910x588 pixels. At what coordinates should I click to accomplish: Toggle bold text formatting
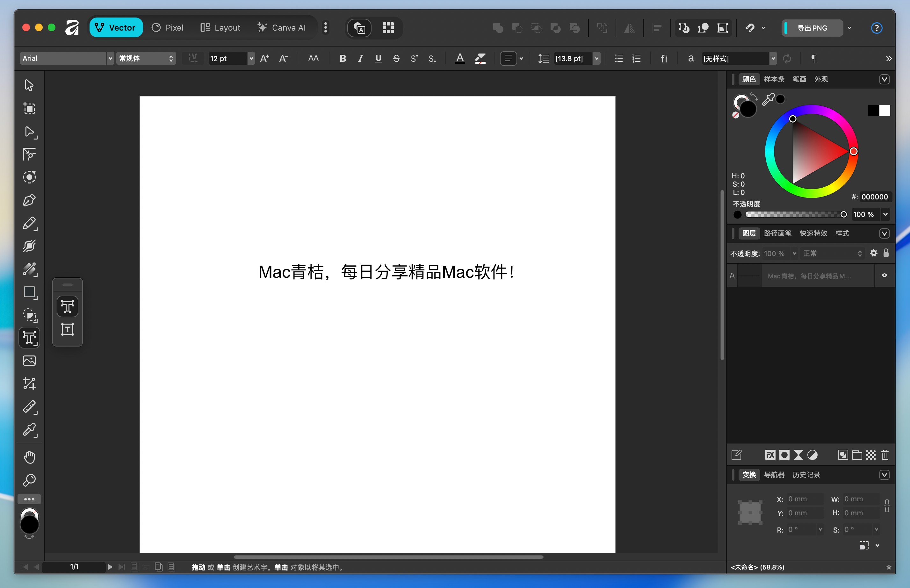[x=343, y=58]
